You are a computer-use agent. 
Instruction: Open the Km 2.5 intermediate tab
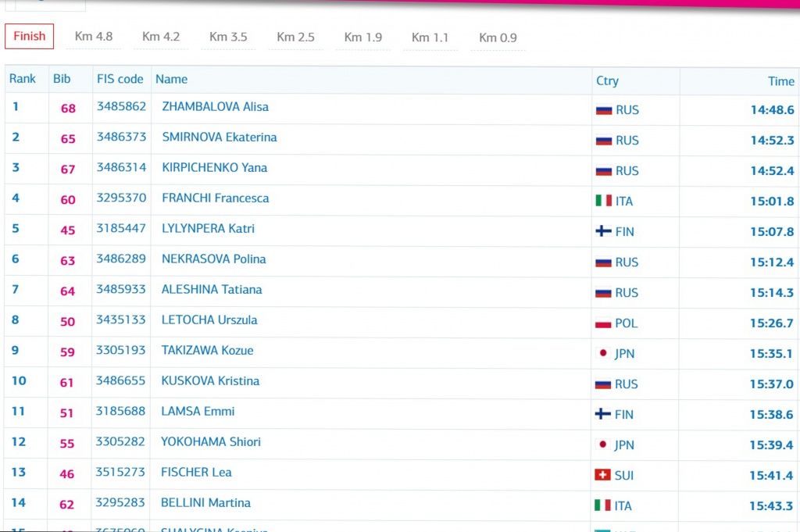pos(295,37)
